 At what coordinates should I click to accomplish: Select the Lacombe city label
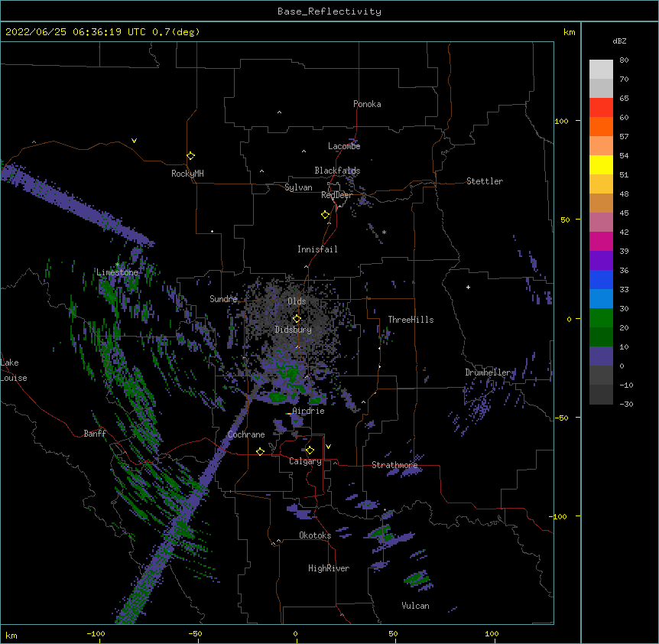click(x=344, y=146)
